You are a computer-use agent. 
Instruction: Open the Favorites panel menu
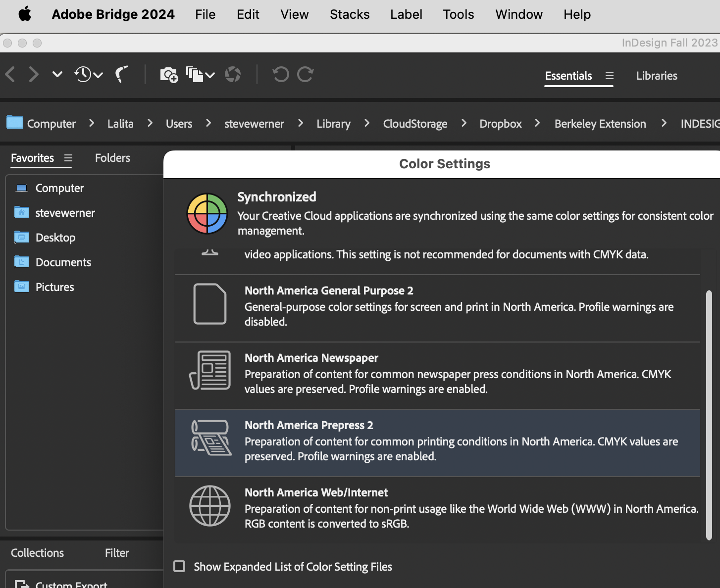[x=68, y=158]
